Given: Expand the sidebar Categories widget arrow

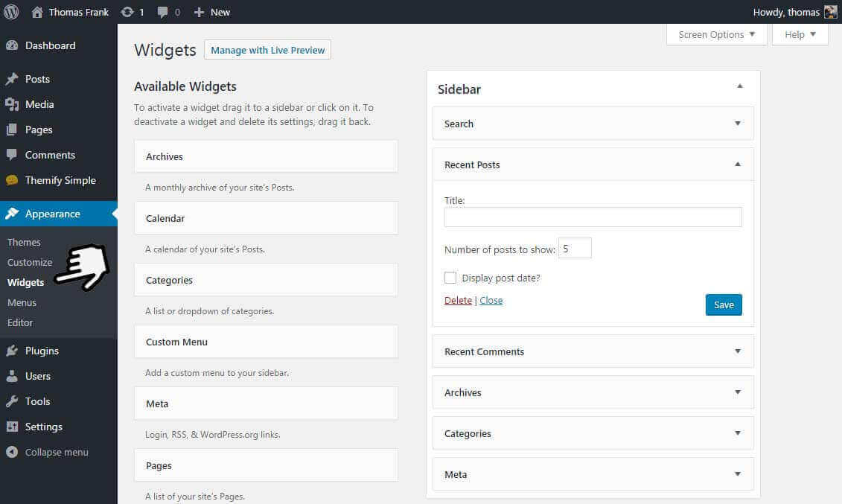Looking at the screenshot, I should point(737,433).
